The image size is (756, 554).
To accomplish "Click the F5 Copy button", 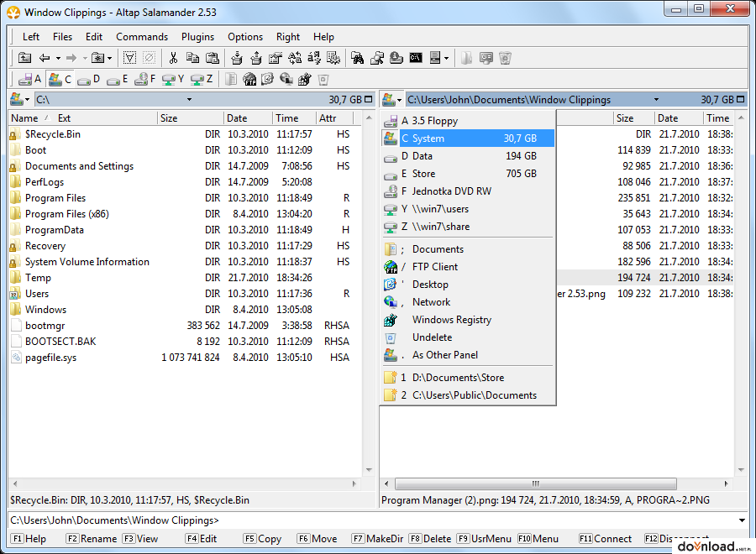I will click(262, 539).
